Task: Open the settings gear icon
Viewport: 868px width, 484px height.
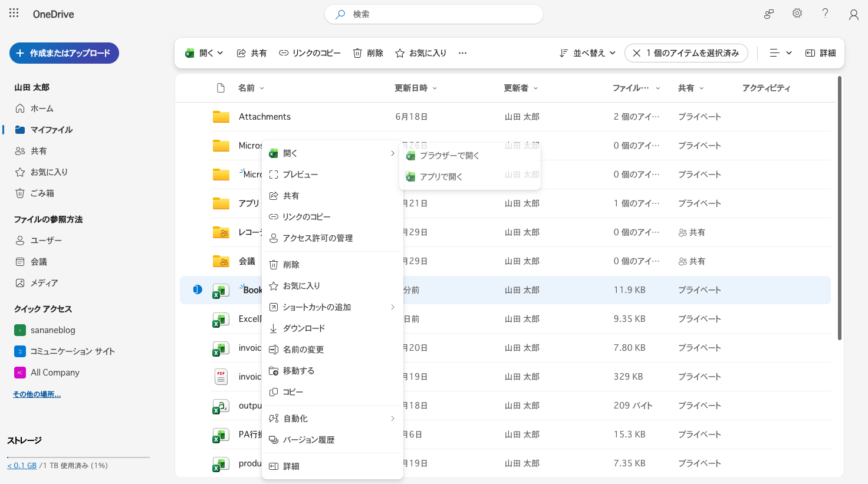Action: 797,13
